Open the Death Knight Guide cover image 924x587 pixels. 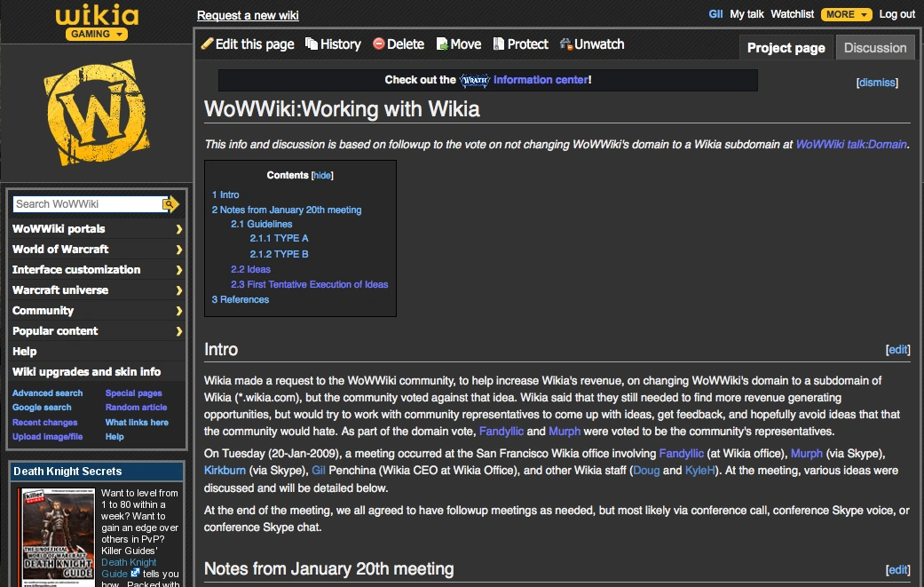(x=57, y=537)
